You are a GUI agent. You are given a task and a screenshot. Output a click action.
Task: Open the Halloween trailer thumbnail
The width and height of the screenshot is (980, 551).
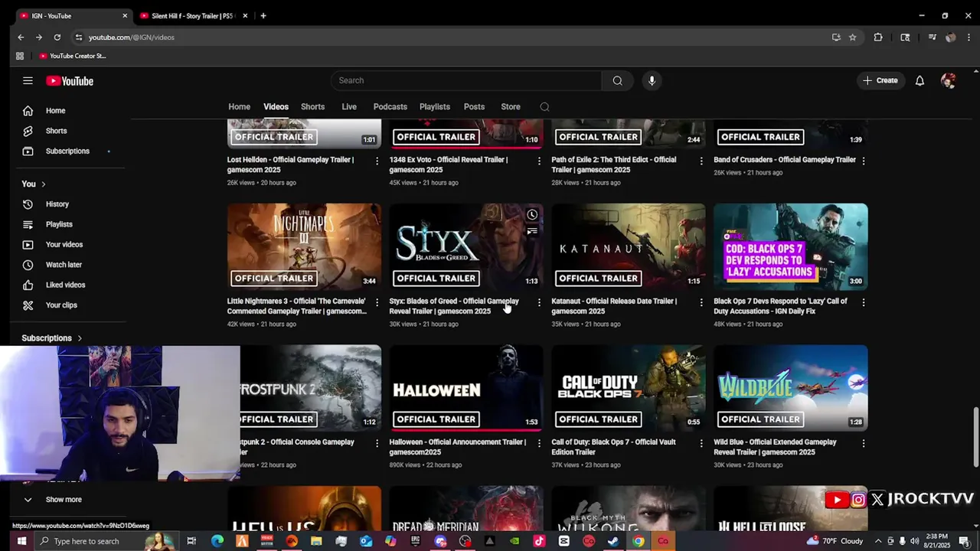[x=466, y=387]
